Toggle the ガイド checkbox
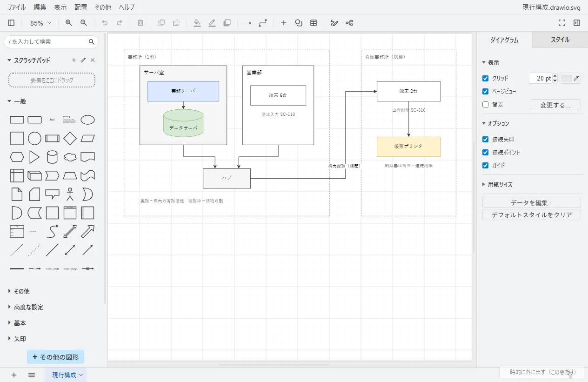Screen dimensions: 588x382 (x=486, y=165)
